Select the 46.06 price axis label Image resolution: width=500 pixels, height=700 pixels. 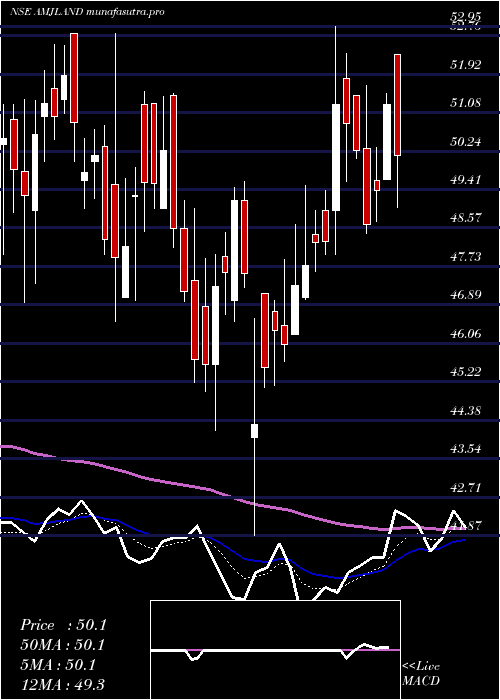point(466,333)
